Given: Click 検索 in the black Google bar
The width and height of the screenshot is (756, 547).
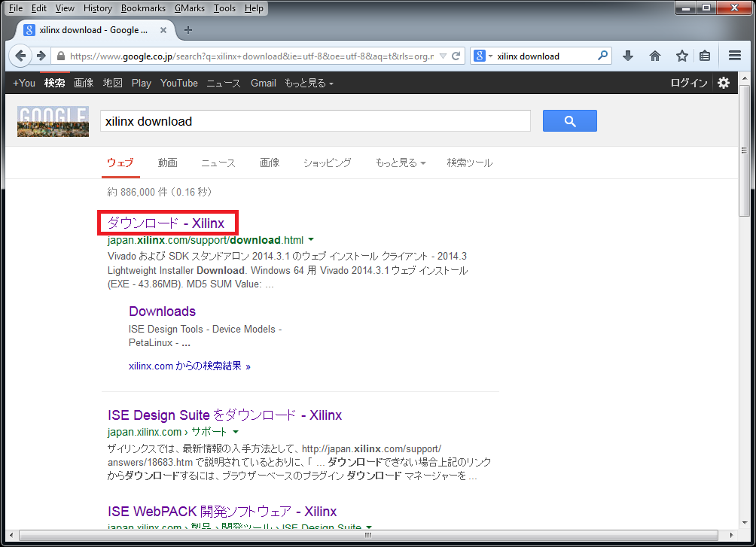Looking at the screenshot, I should [x=54, y=84].
